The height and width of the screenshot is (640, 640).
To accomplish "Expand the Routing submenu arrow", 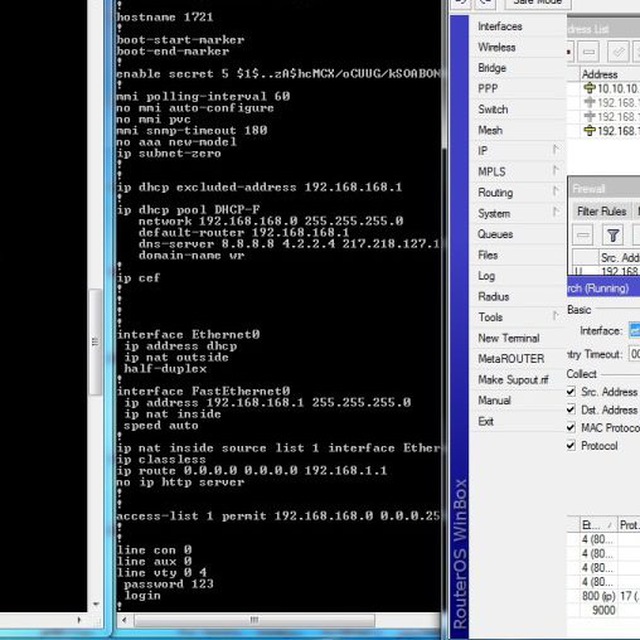I will pyautogui.click(x=556, y=191).
